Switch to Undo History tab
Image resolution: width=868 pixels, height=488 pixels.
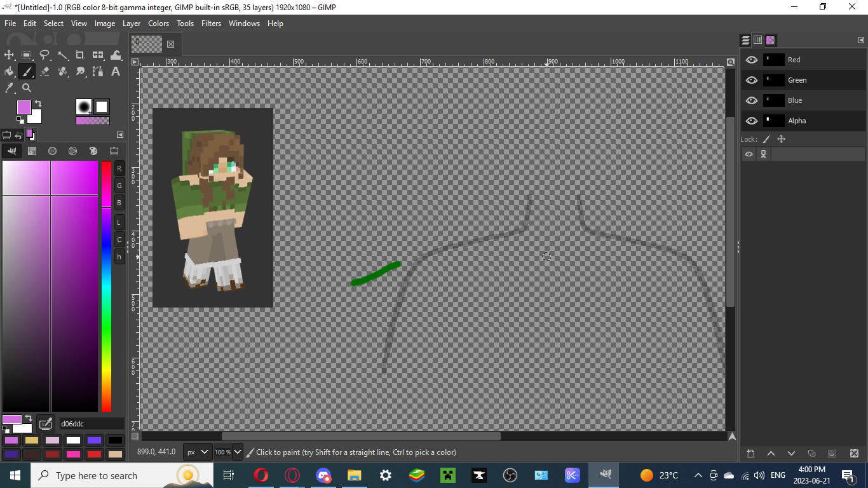[x=18, y=135]
